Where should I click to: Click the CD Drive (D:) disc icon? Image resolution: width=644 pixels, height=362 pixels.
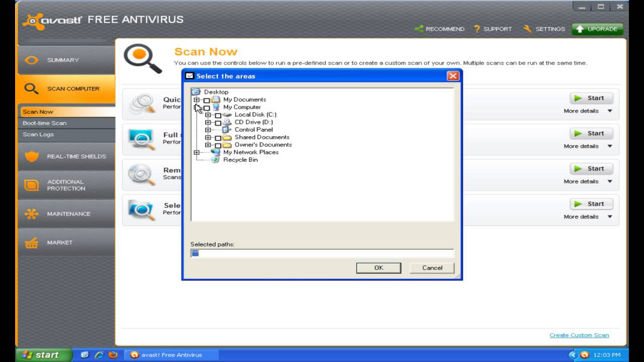[x=227, y=122]
